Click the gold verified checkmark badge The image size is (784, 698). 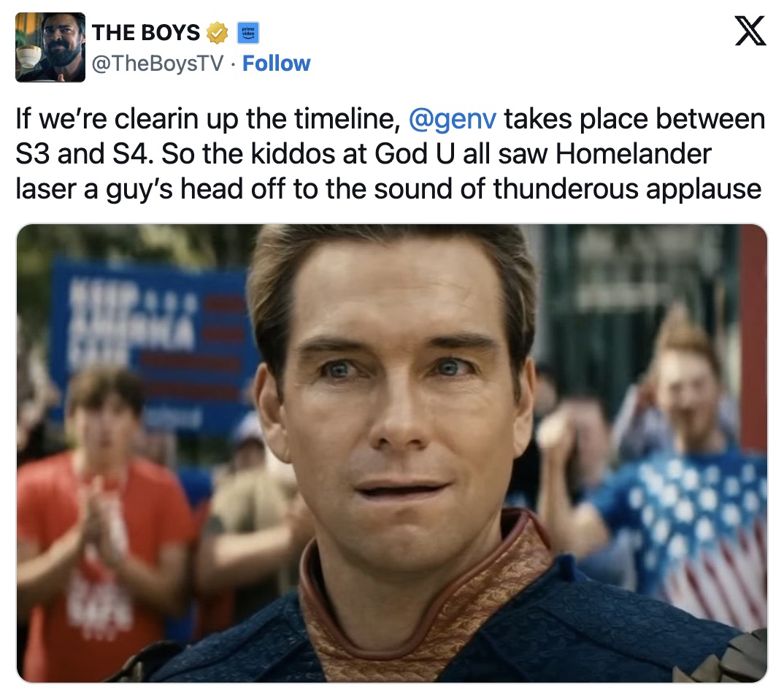click(217, 33)
